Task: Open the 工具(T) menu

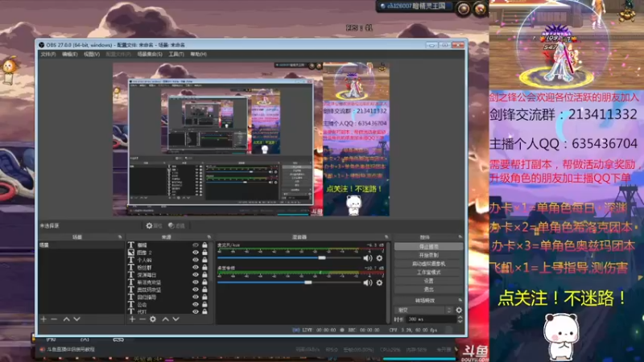Action: pos(176,54)
